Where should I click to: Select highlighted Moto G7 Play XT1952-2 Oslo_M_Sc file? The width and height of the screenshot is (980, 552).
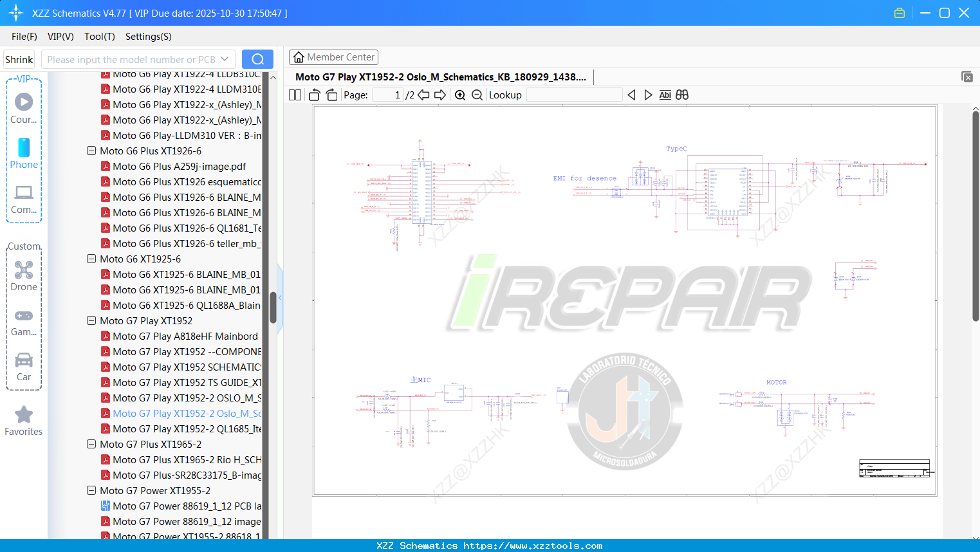pos(187,413)
